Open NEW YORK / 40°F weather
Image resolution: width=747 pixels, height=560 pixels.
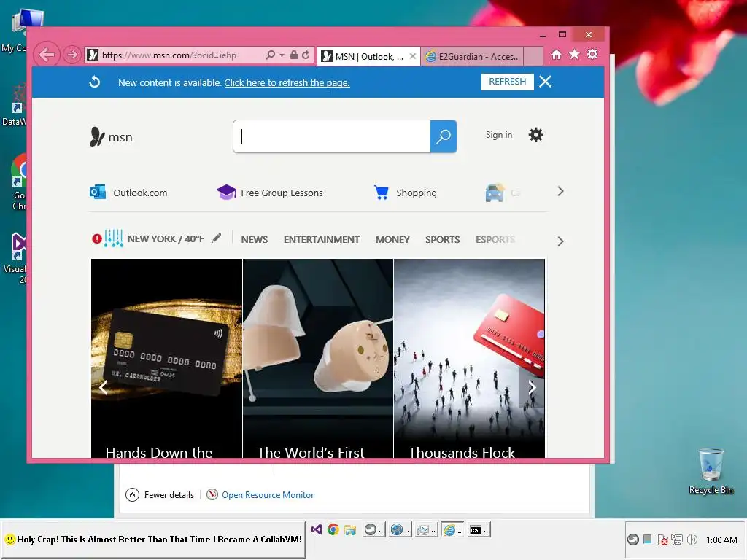pos(166,239)
